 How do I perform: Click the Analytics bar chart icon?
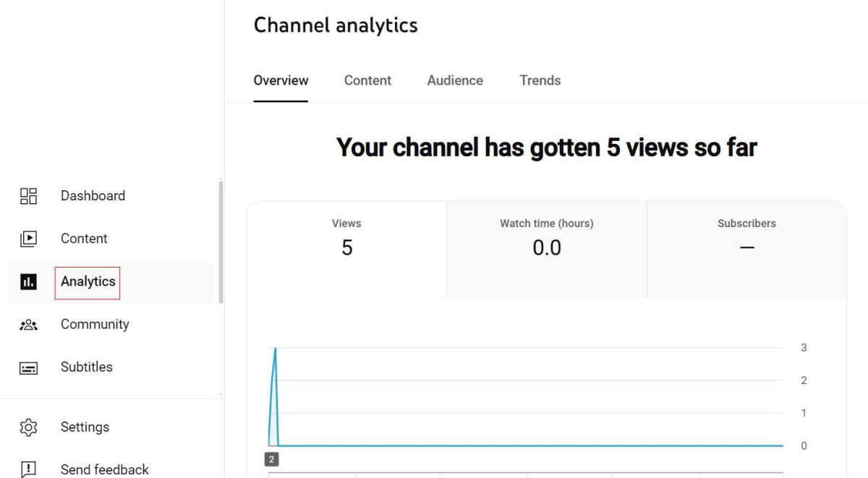coord(28,281)
